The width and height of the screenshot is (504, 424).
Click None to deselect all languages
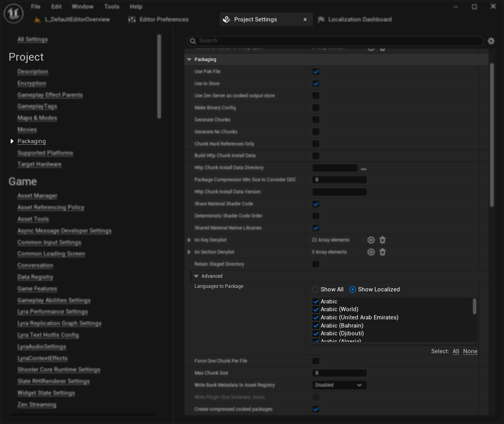click(x=470, y=351)
